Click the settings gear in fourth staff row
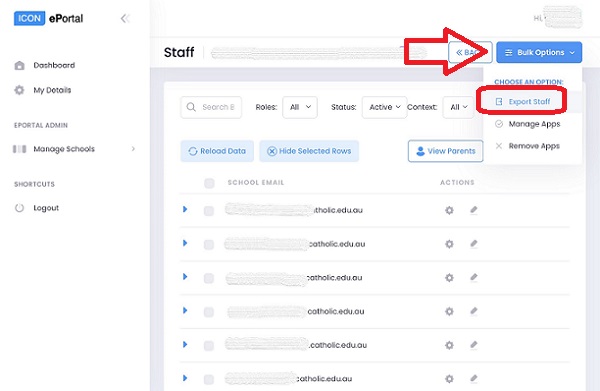The width and height of the screenshot is (600, 391). [449, 311]
